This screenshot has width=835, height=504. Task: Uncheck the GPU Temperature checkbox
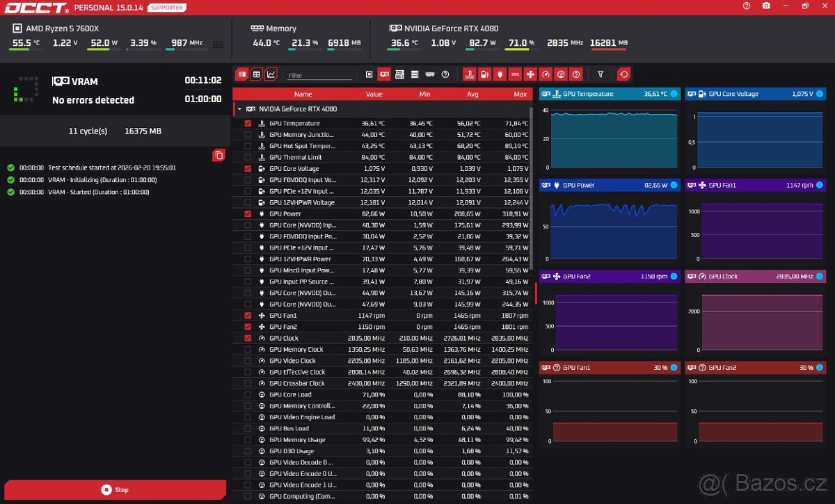pos(248,124)
